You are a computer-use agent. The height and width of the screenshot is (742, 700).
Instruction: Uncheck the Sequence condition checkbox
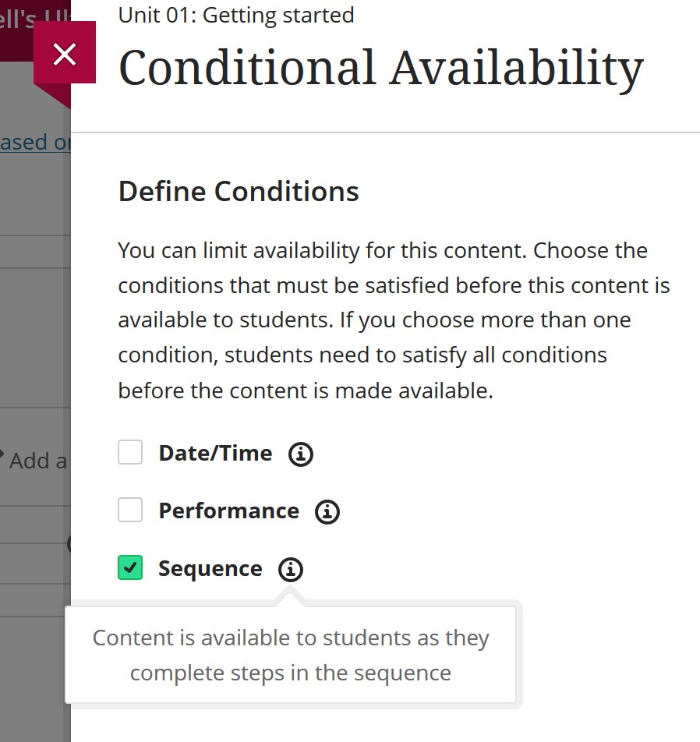[x=130, y=568]
